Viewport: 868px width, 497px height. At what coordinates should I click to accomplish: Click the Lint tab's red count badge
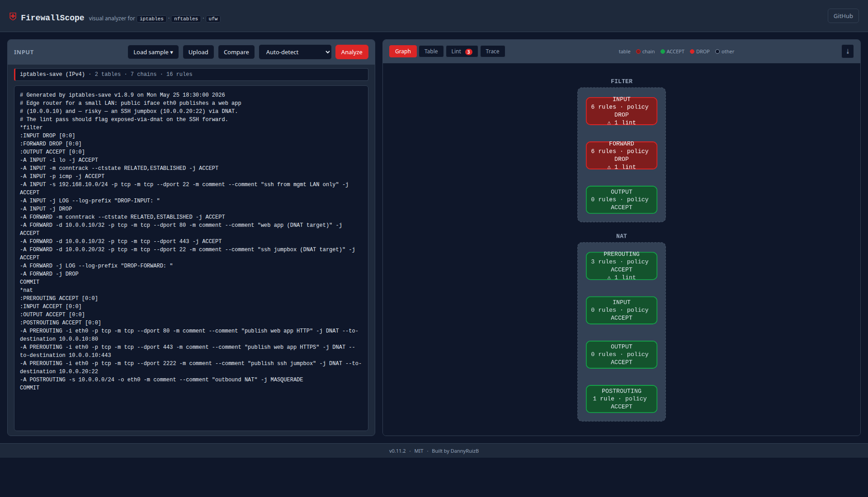click(469, 52)
